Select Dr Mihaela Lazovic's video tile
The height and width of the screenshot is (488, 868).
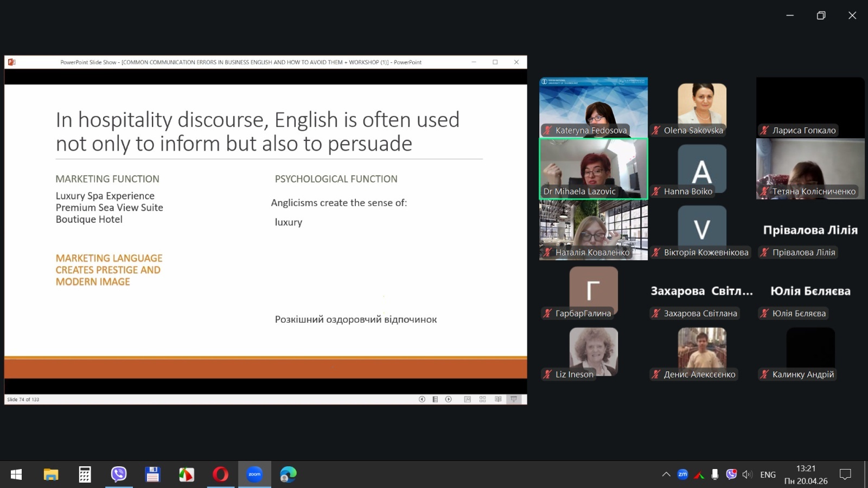coord(593,168)
